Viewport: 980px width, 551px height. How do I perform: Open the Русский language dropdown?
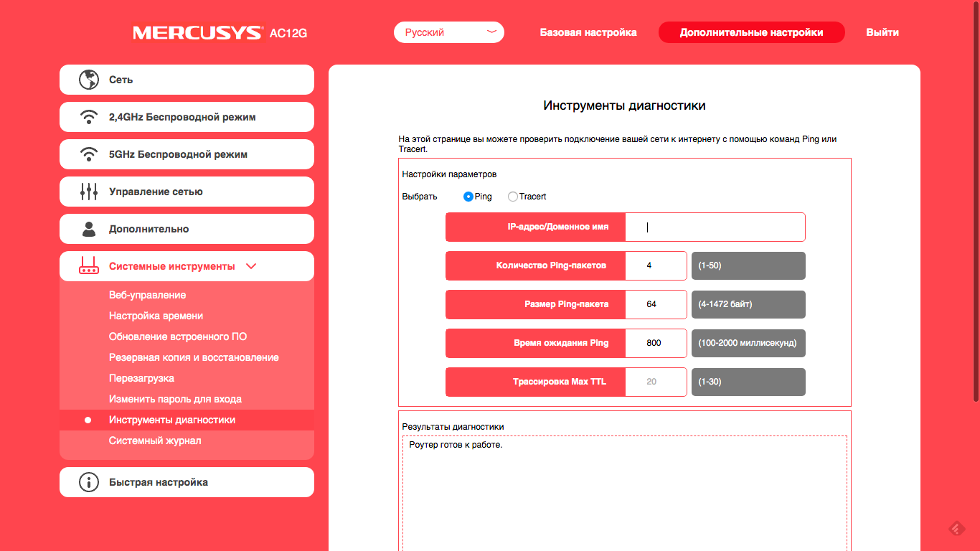(448, 32)
